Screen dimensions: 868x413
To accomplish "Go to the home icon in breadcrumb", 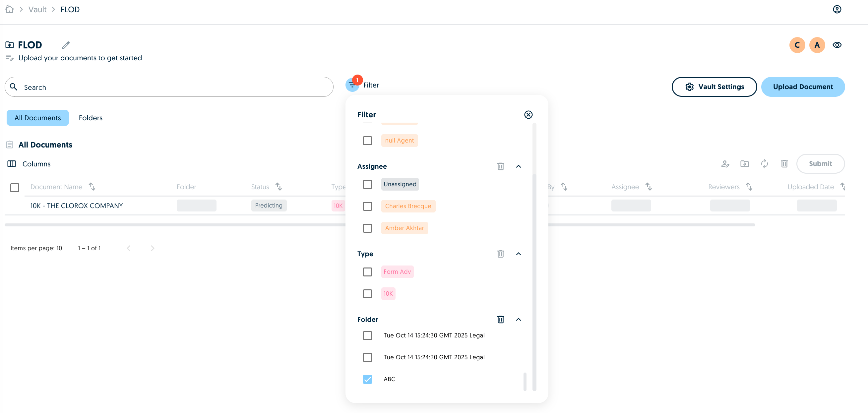I will coord(10,9).
